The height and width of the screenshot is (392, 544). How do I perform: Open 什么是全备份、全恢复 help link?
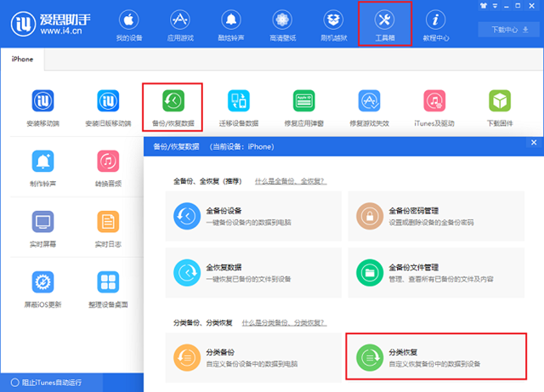[x=291, y=181]
